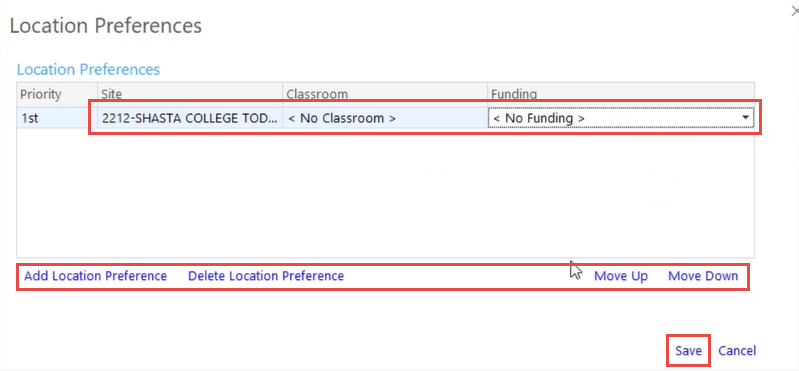Image resolution: width=799 pixels, height=371 pixels.
Task: Select the No Classroom cell
Action: click(x=385, y=118)
